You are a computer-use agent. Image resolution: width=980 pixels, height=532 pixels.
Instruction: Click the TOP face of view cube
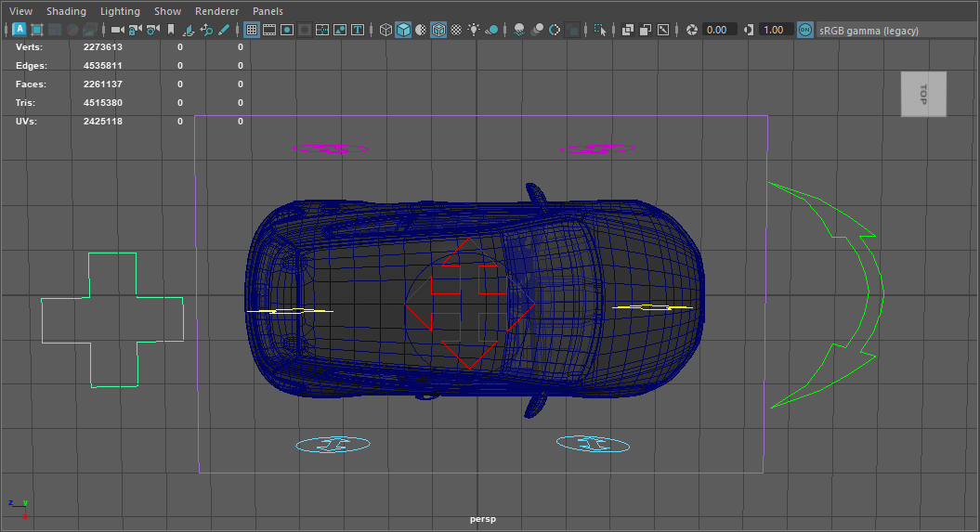coord(922,94)
